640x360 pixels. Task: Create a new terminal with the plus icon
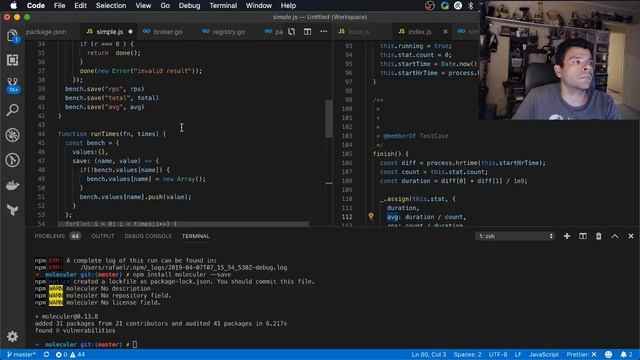[x=567, y=236]
